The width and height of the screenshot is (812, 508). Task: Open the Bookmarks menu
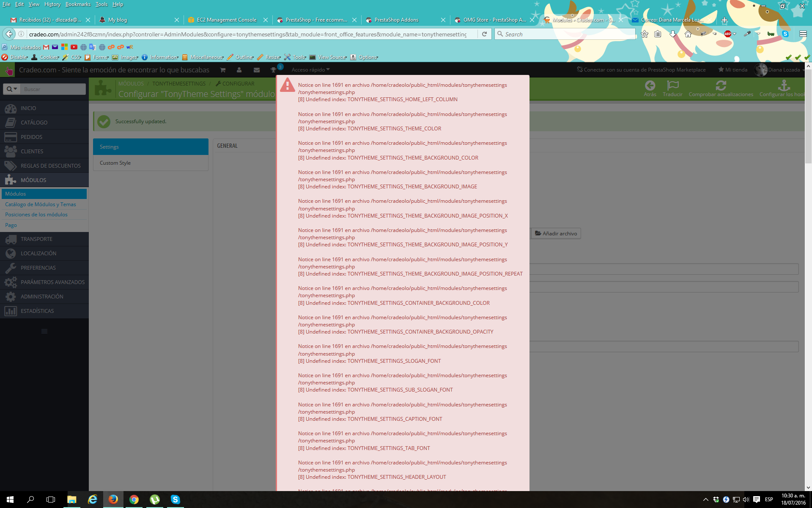(x=78, y=4)
